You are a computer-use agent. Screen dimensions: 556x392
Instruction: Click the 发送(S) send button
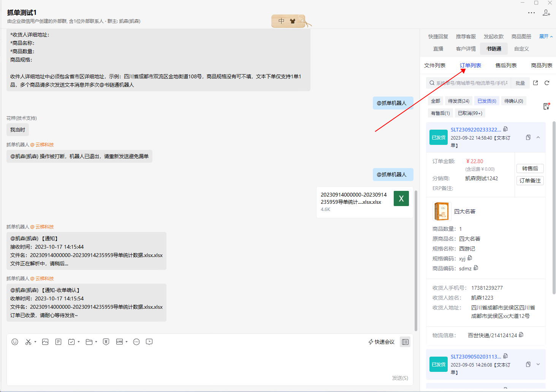(400, 378)
